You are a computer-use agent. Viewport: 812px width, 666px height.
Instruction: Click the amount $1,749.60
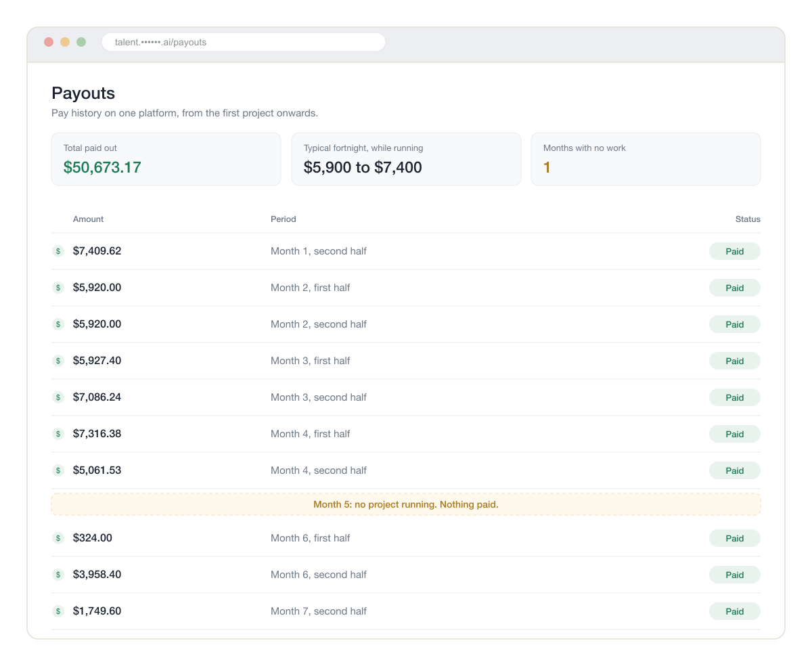pos(97,611)
